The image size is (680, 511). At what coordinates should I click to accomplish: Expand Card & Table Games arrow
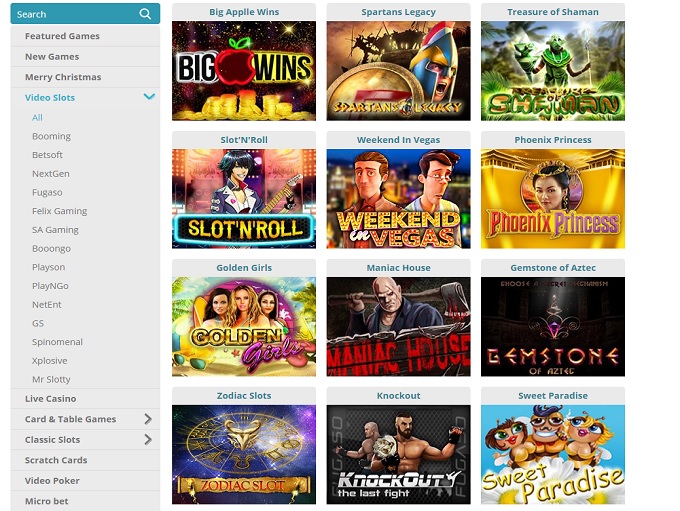point(148,419)
